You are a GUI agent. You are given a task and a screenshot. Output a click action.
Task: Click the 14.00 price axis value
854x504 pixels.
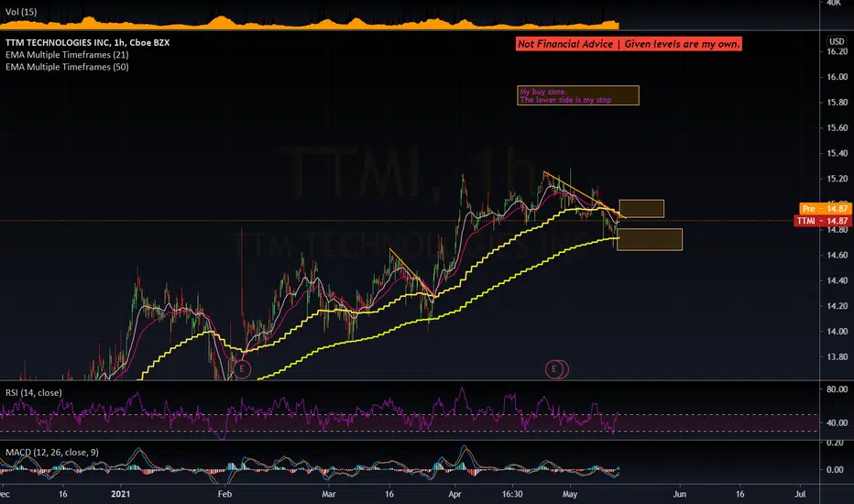(x=837, y=332)
